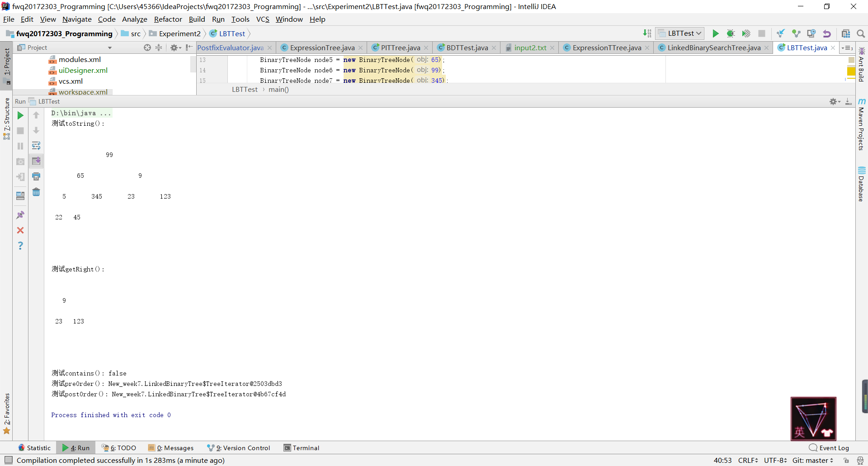Close the Run tab with red X
The image size is (868, 466).
click(x=20, y=230)
